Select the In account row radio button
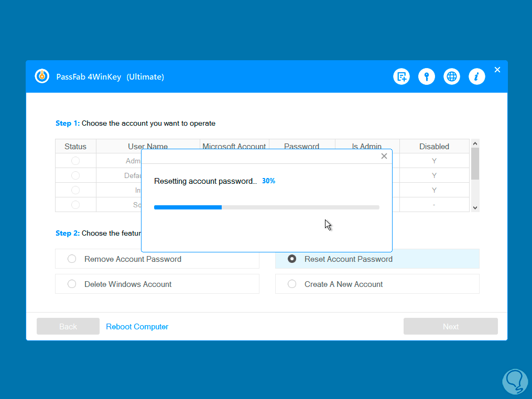This screenshot has width=532, height=399. point(75,190)
